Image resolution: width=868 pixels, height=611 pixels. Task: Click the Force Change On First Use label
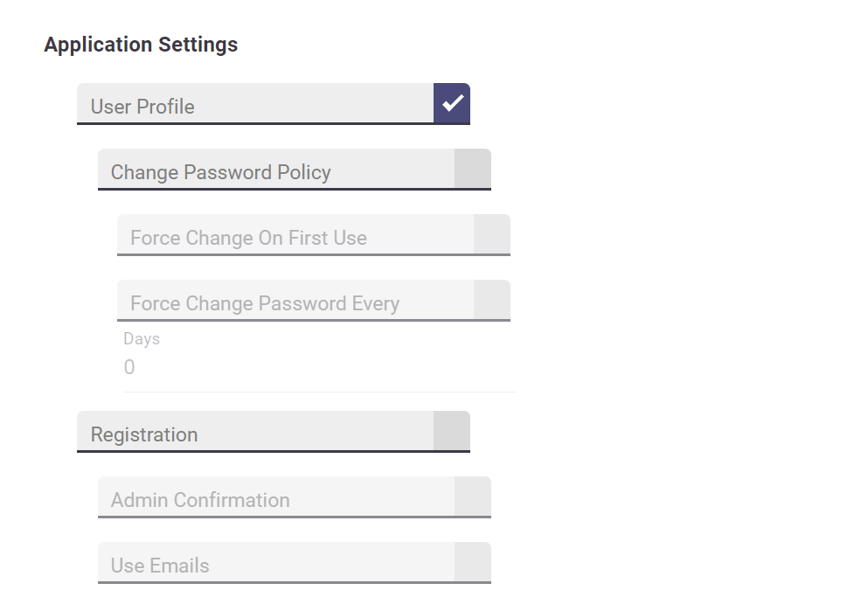[x=248, y=238]
